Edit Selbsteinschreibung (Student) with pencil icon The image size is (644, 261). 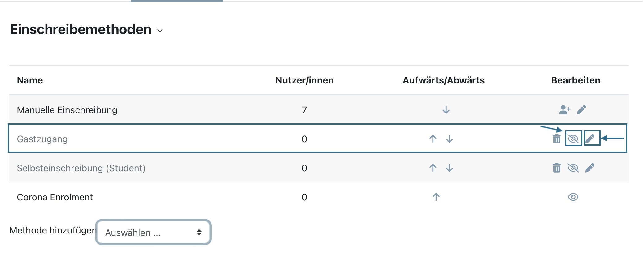(590, 168)
